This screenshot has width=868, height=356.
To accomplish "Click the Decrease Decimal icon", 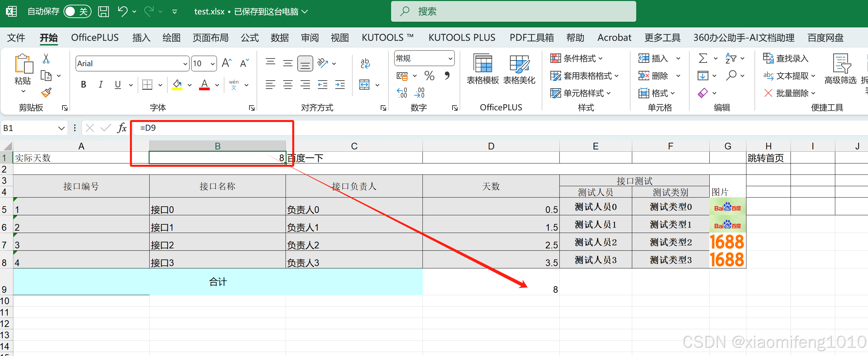I will [420, 92].
